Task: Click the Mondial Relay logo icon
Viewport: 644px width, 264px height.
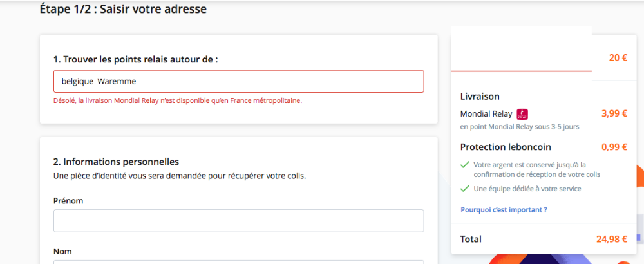Action: click(x=522, y=114)
